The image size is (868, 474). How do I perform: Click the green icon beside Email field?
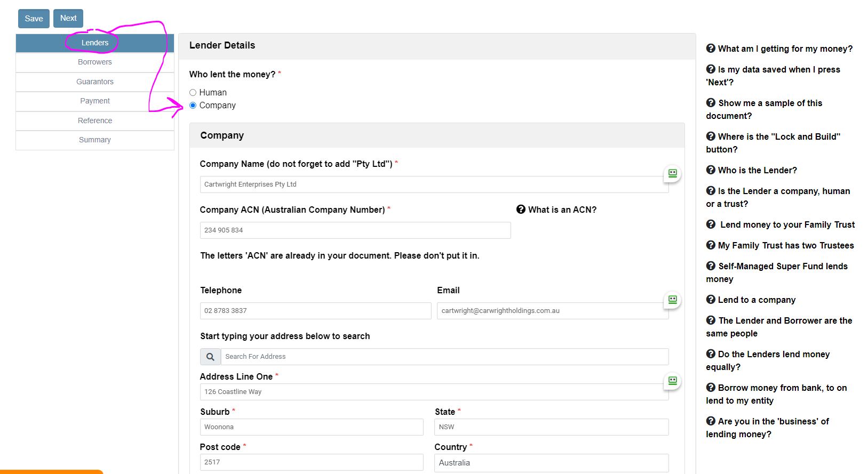pos(672,300)
